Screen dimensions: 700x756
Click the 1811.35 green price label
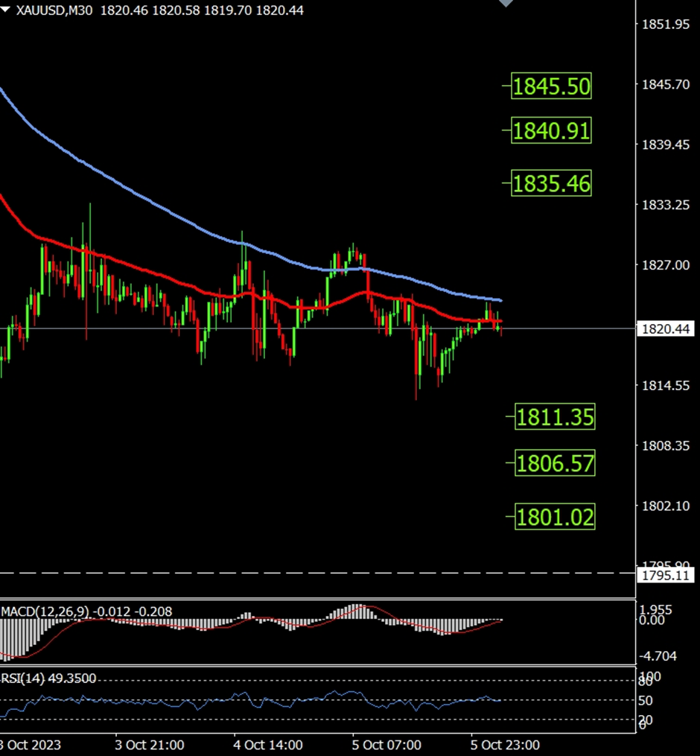555,417
